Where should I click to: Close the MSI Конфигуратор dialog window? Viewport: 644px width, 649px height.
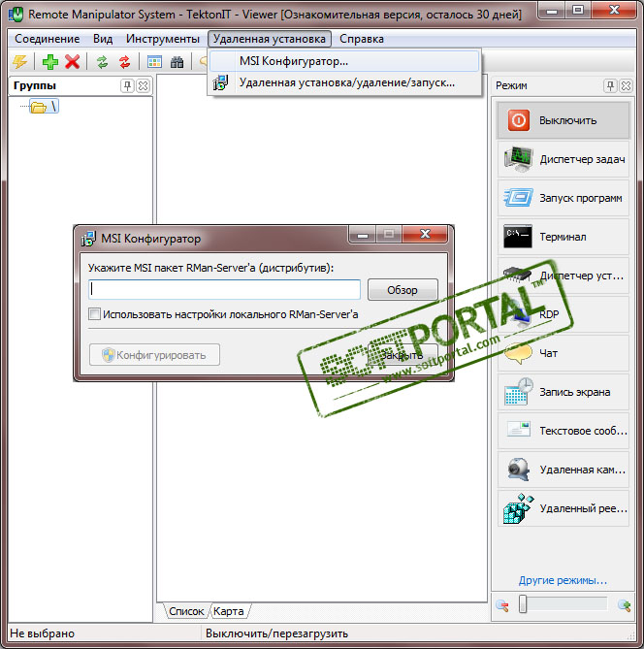click(x=425, y=235)
